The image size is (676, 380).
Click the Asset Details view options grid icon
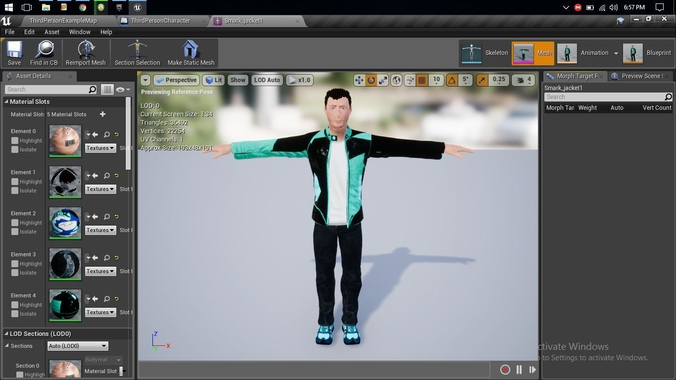[107, 89]
